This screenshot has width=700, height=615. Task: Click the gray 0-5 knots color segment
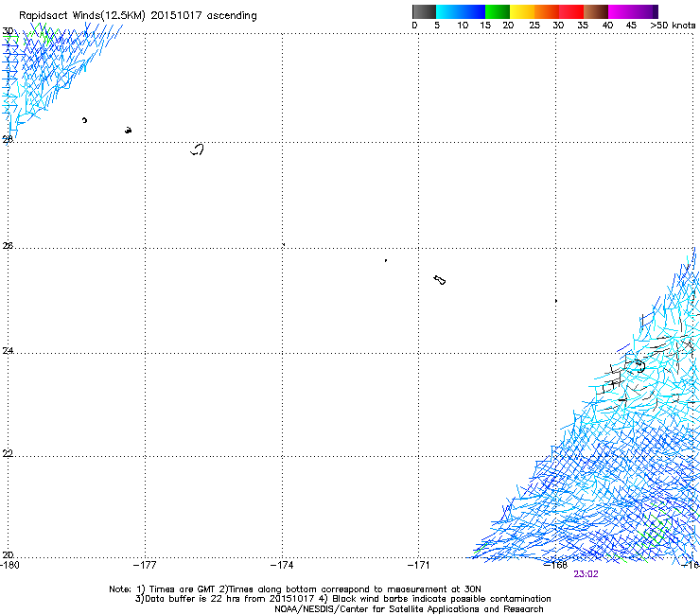tap(424, 11)
